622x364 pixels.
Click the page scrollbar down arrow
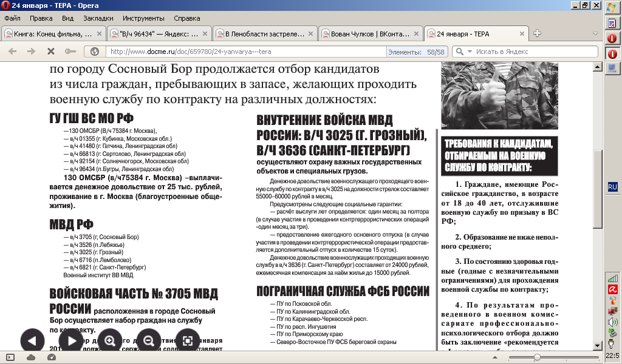[x=598, y=346]
